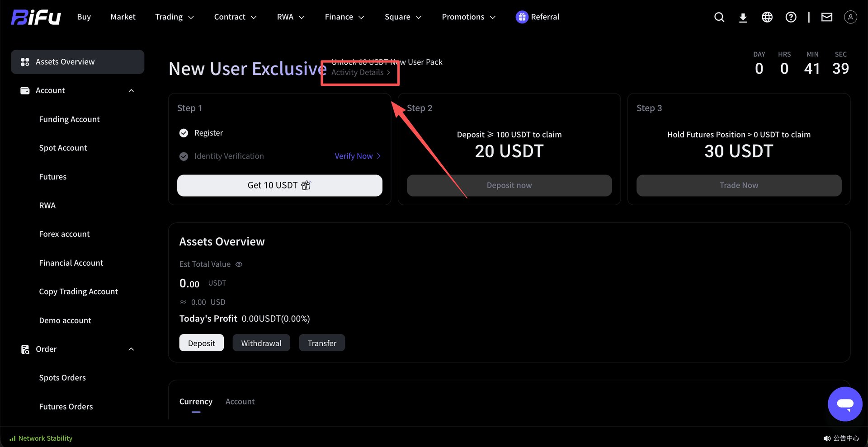Open Copy Trading Account in sidebar

point(78,292)
